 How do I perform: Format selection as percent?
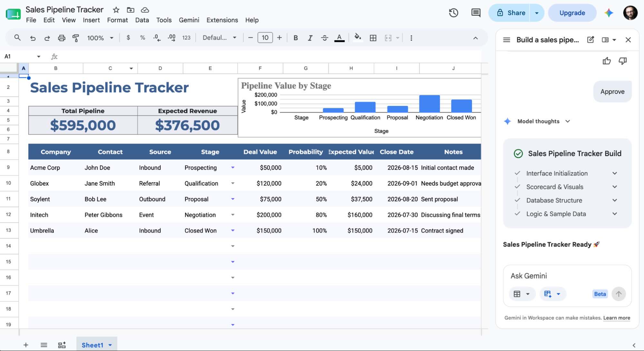point(142,38)
